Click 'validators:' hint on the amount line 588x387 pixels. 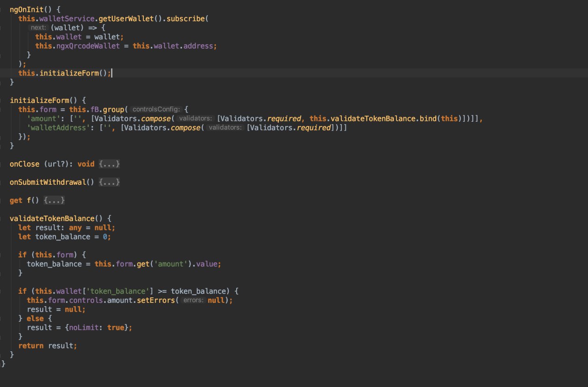click(195, 119)
